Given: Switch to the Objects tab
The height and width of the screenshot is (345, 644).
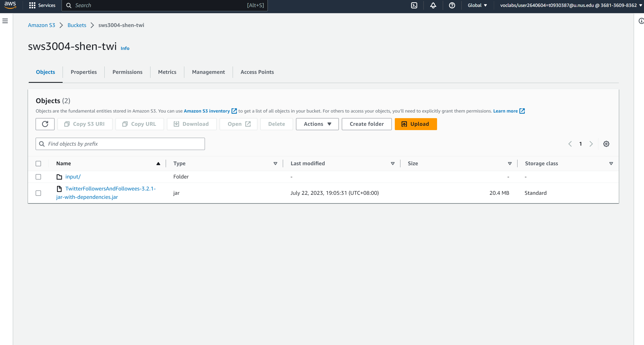Looking at the screenshot, I should pos(46,72).
